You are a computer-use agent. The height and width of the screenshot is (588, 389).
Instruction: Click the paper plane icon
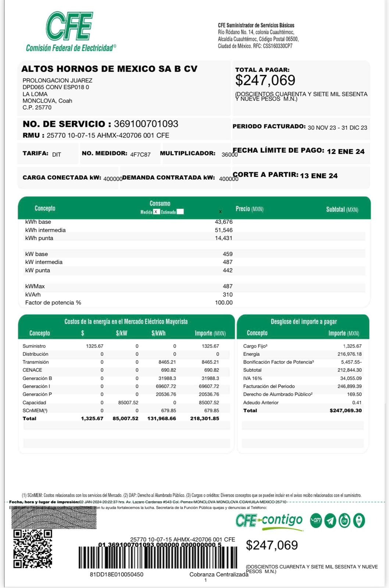330,520
